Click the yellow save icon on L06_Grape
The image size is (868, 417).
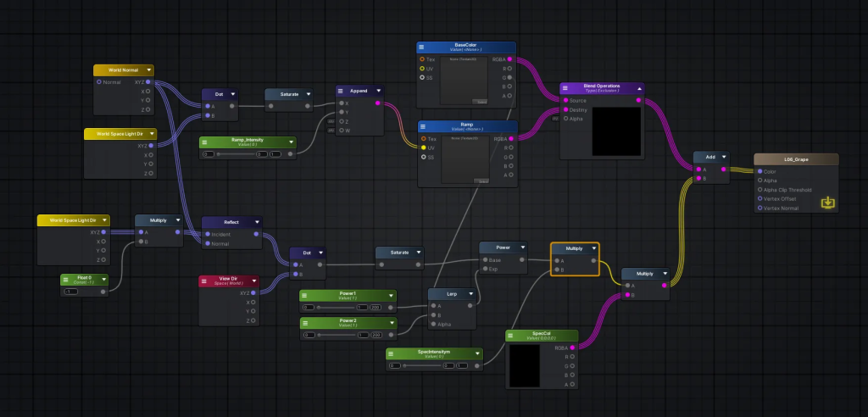click(x=828, y=203)
